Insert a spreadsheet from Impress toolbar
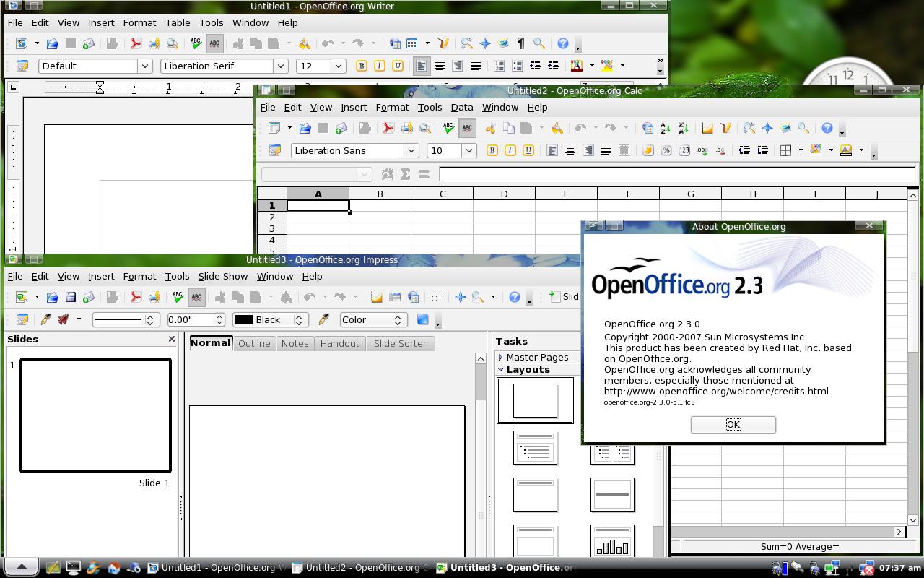 (x=395, y=297)
